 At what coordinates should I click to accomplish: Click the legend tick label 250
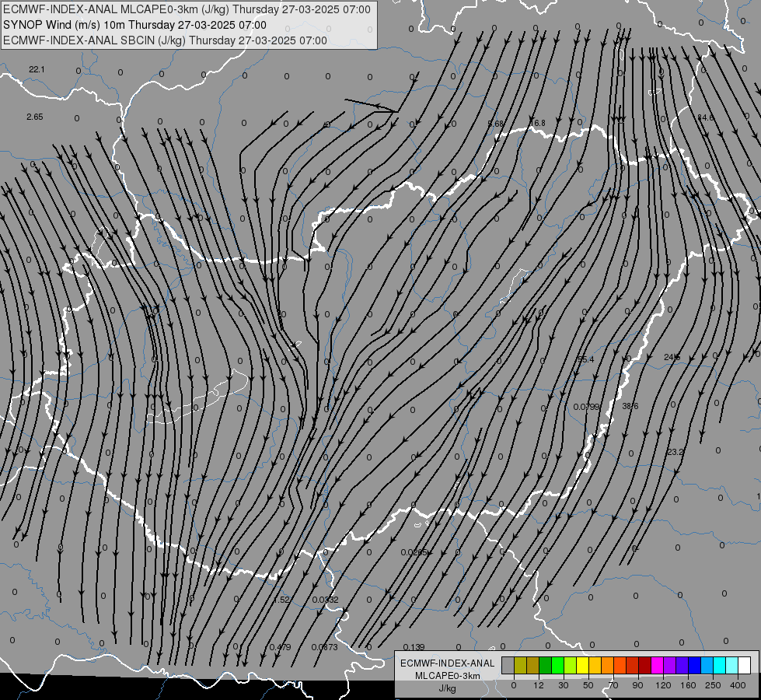pyautogui.click(x=713, y=685)
